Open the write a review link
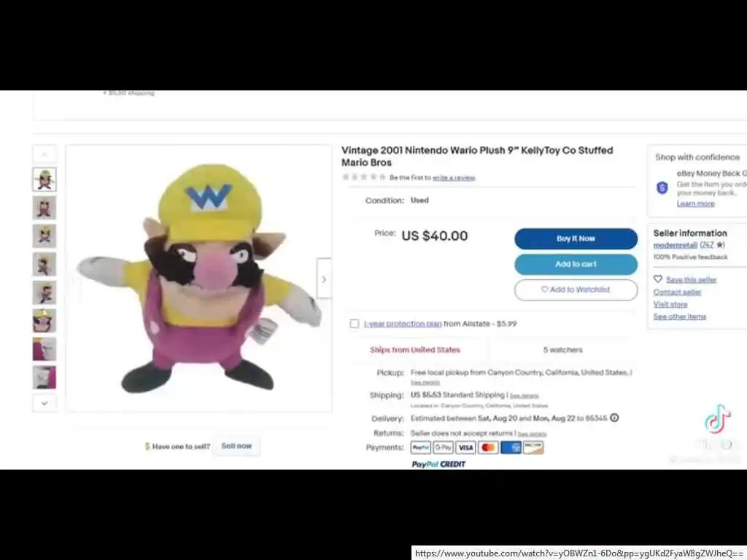Screen dimensions: 747x560 [x=454, y=178]
